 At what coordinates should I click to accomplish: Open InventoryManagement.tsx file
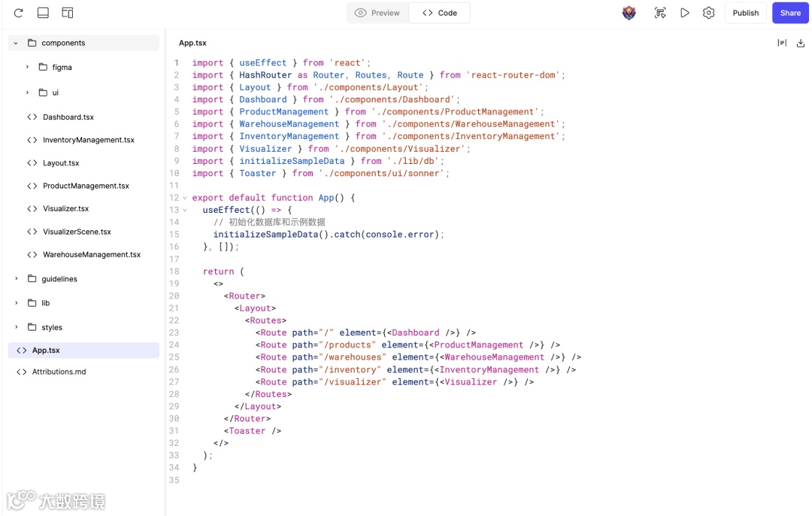[89, 140]
